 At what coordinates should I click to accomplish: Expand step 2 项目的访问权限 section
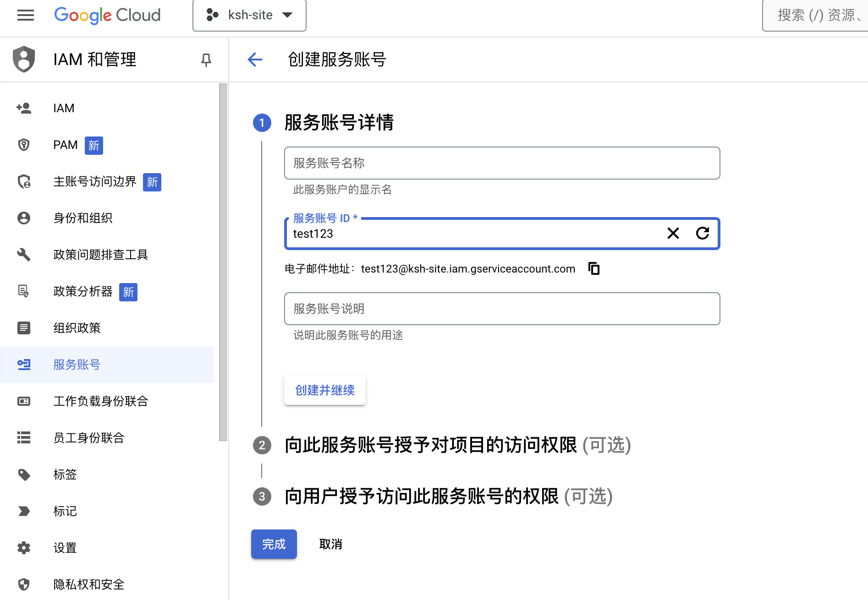(458, 445)
